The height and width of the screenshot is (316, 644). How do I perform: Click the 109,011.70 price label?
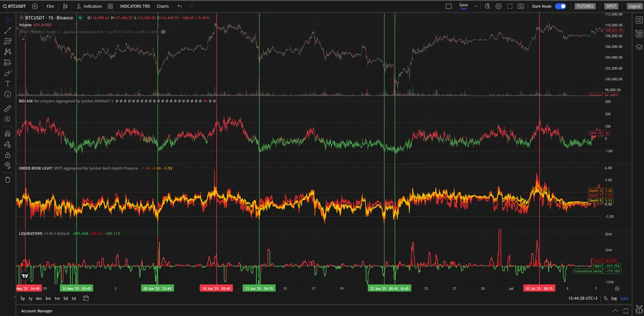click(615, 30)
